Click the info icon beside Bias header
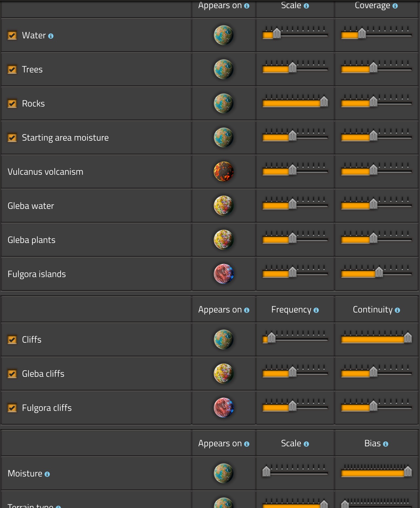Viewport: 420px width, 508px height. [386, 444]
